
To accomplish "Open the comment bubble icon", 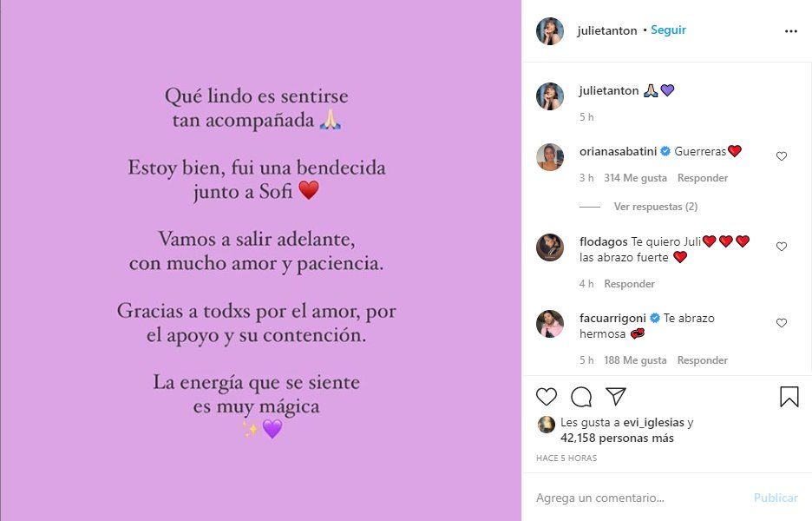I will coord(581,397).
